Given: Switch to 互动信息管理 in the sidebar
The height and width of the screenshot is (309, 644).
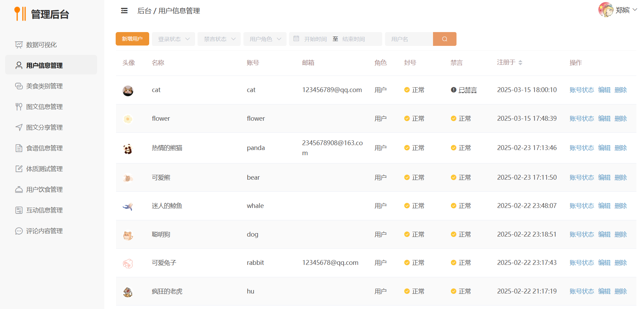Looking at the screenshot, I should click(x=51, y=210).
